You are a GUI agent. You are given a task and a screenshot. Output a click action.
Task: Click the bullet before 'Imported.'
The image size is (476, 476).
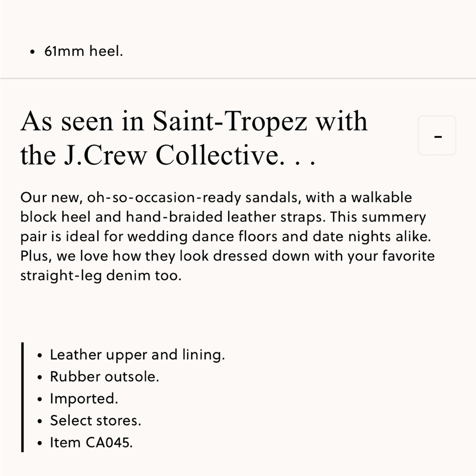[40, 399]
